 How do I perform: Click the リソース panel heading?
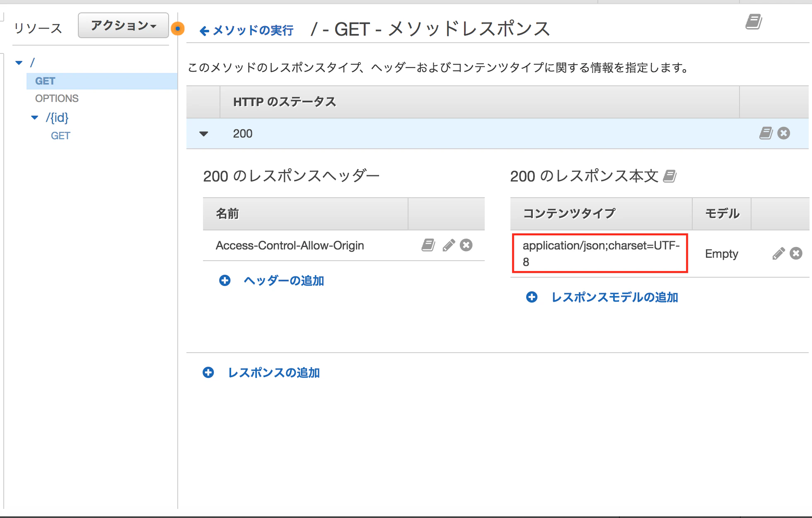38,28
